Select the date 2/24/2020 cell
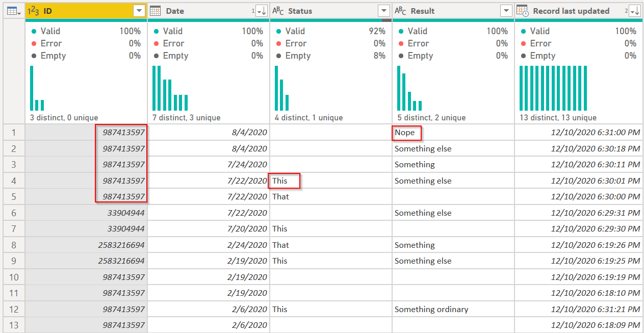The height and width of the screenshot is (333, 644). tap(209, 245)
